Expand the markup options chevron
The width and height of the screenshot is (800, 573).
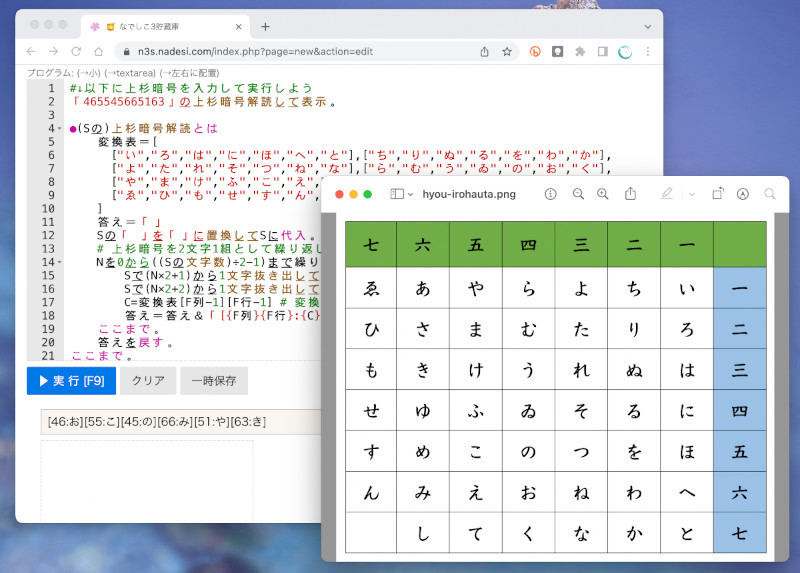coord(692,194)
